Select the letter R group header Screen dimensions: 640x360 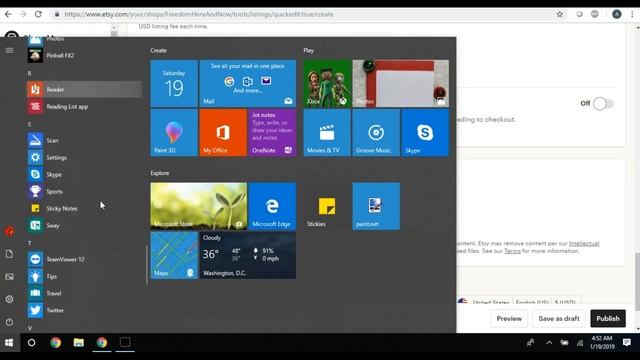[29, 73]
